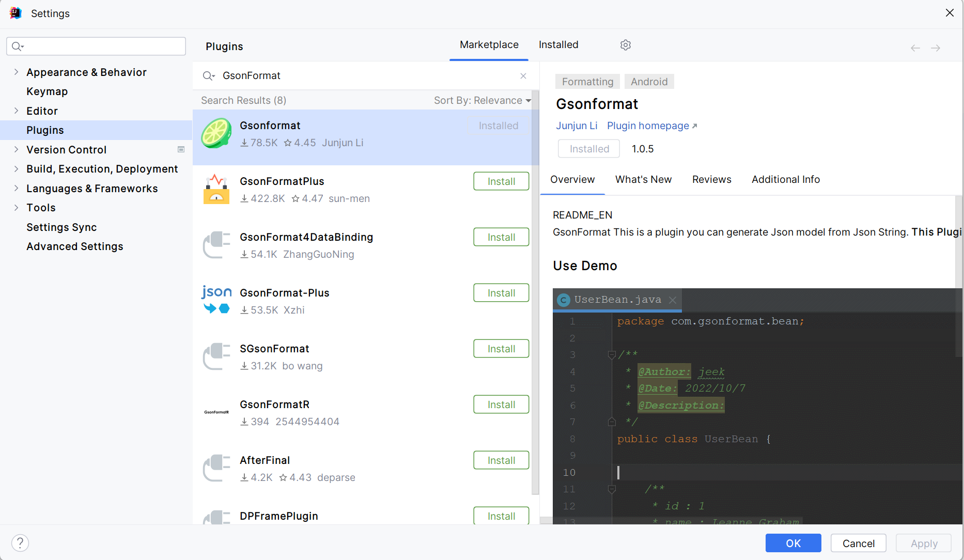Open the help question mark button
Screen dimensions: 964x560
pos(20,543)
